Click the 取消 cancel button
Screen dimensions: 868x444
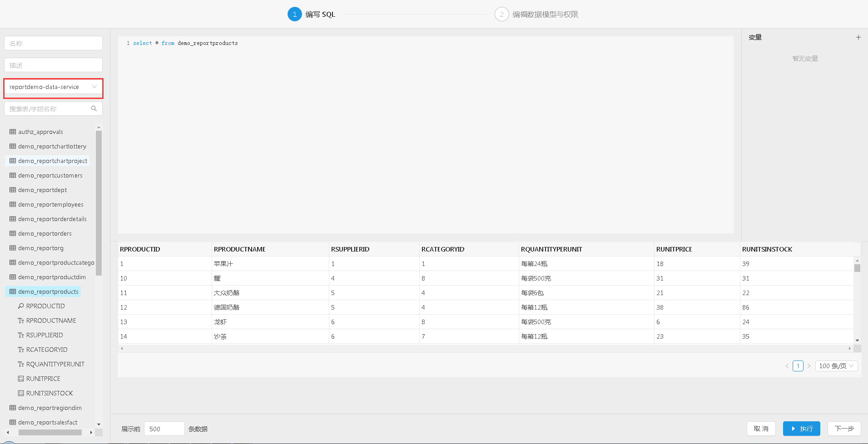click(x=761, y=429)
